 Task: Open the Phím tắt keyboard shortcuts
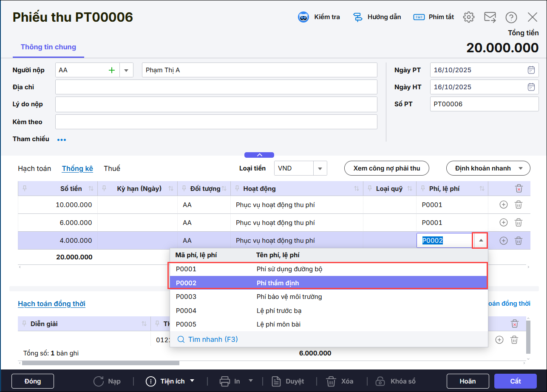419,17
